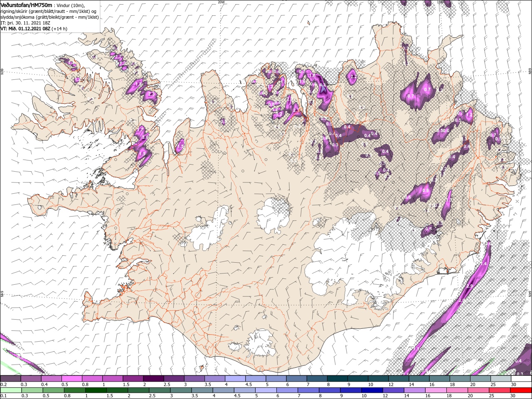Select the 'Vindur (10m)' text

click(70, 5)
